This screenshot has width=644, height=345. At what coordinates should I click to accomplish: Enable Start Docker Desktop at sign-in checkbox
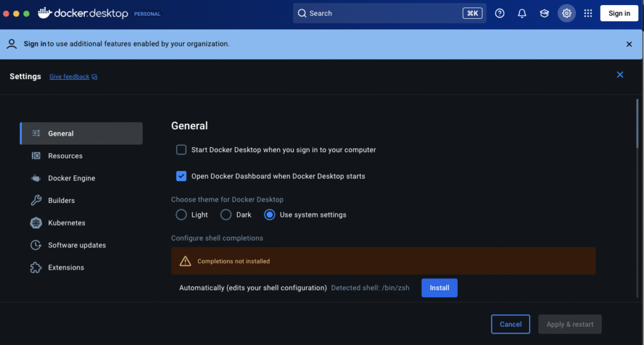[181, 150]
